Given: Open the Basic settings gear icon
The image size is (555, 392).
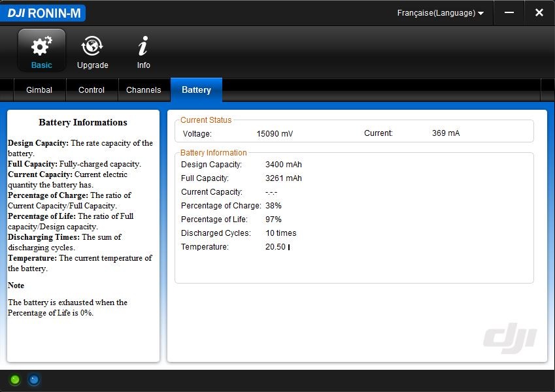Looking at the screenshot, I should click(42, 50).
